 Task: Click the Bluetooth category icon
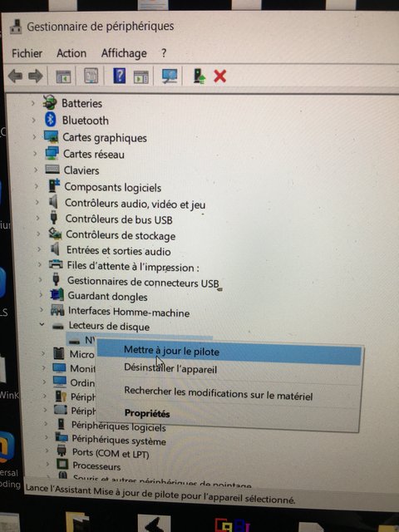51,120
